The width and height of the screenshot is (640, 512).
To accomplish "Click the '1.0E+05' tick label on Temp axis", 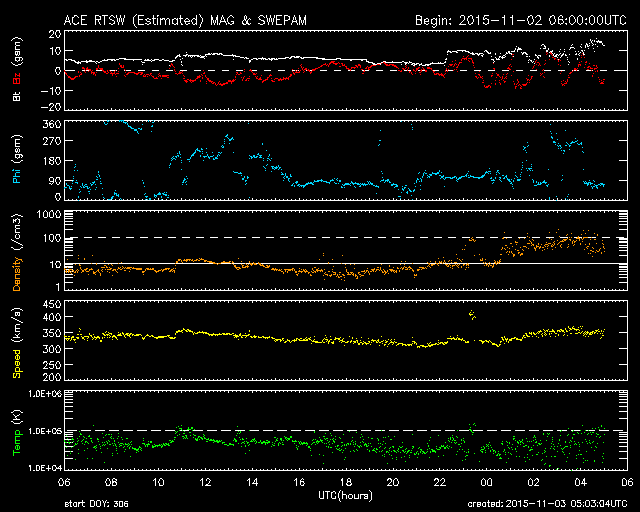I will (45, 432).
